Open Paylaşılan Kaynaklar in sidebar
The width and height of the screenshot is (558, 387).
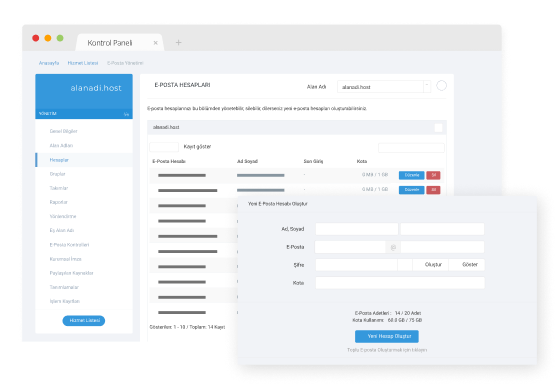pyautogui.click(x=71, y=273)
